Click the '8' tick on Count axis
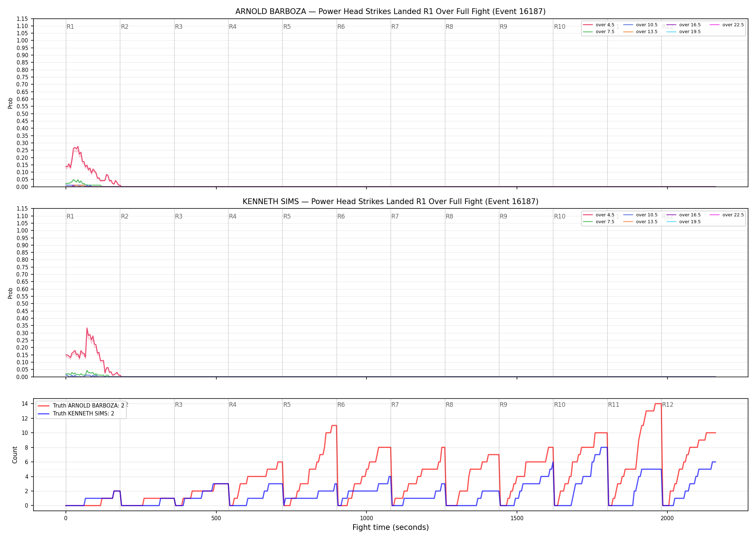 point(26,447)
